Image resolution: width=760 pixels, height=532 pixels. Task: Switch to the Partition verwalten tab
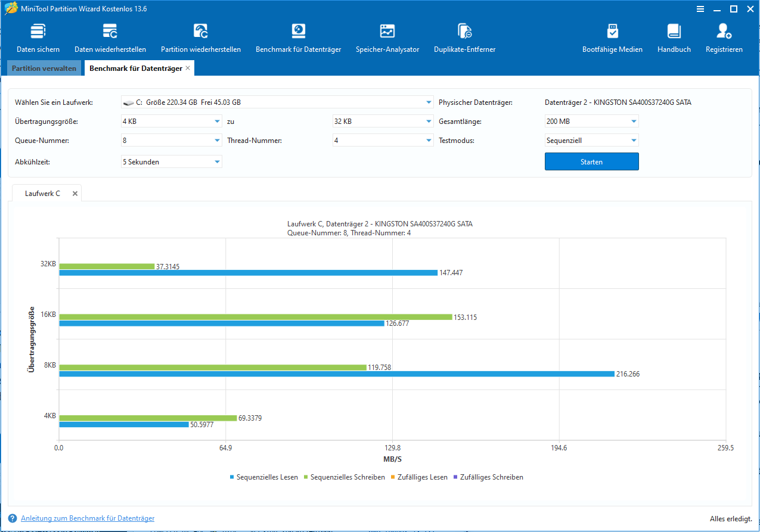[x=44, y=69]
